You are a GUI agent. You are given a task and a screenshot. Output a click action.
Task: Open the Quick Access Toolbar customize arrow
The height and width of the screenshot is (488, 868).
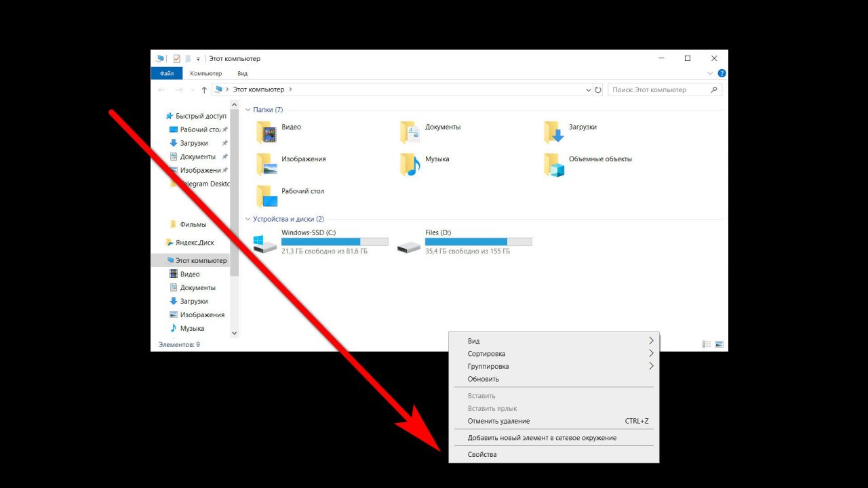(198, 60)
